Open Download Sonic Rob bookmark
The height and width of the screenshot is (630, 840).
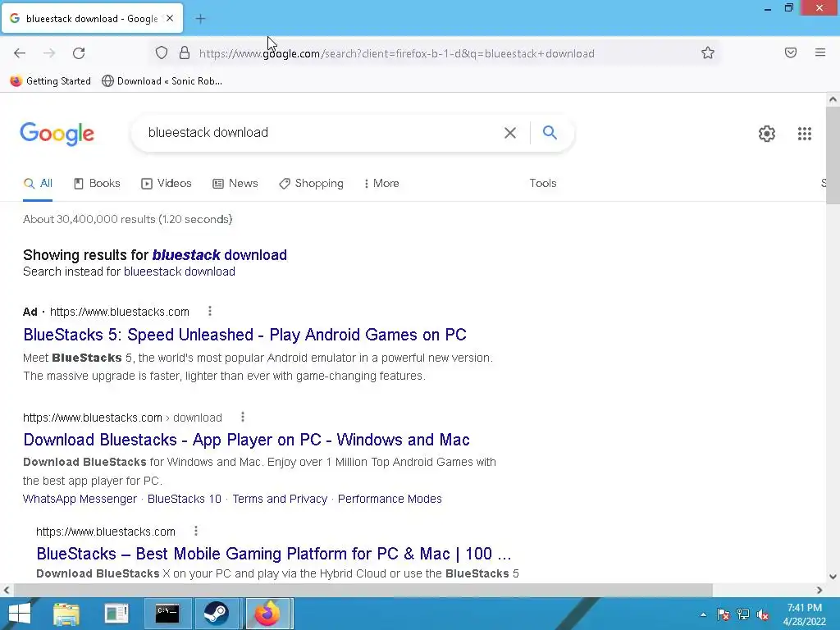click(162, 81)
